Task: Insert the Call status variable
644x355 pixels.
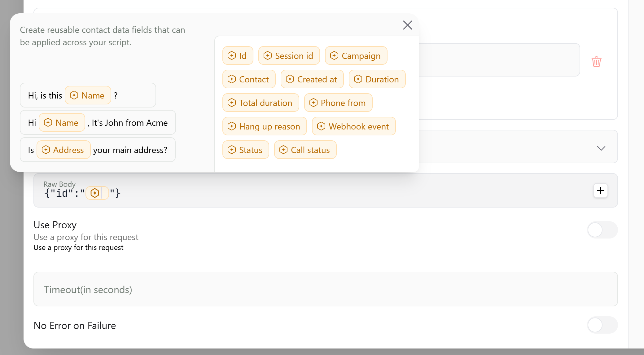Action: click(x=305, y=150)
